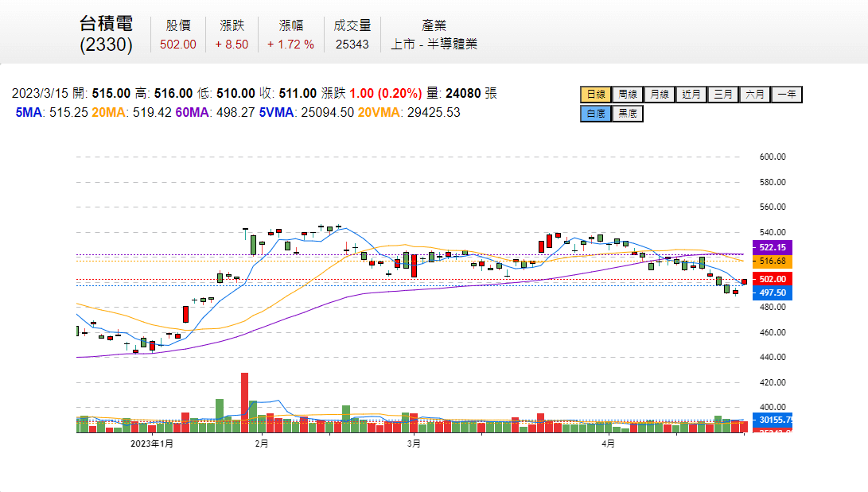Image resolution: width=868 pixels, height=492 pixels.
Task: Click the 25094.50 5VMA value
Action: (327, 113)
